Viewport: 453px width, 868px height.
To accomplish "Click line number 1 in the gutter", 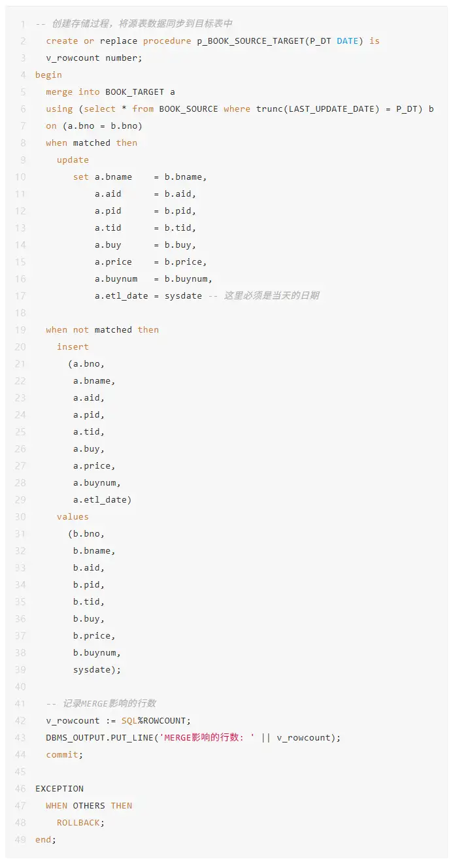I will pos(23,24).
